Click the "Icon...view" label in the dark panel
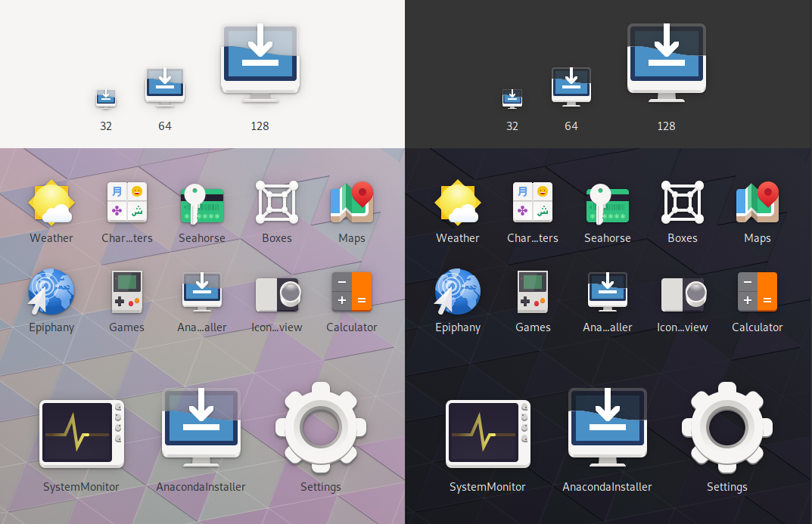This screenshot has height=524, width=812. click(x=683, y=327)
